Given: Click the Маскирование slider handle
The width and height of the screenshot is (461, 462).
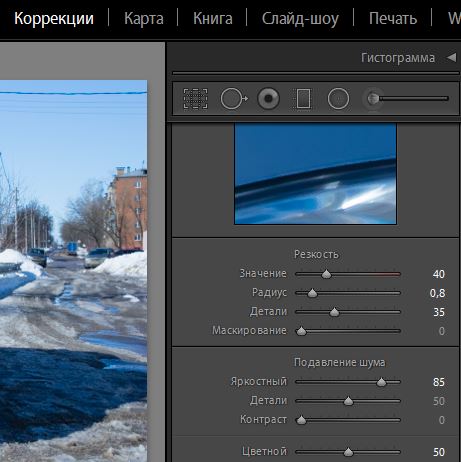Looking at the screenshot, I should click(x=301, y=331).
